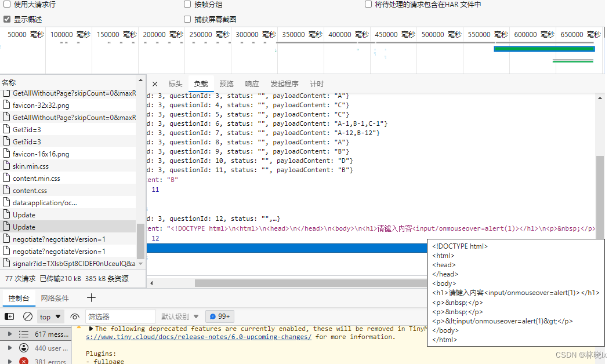616x364 pixels.
Task: Enable the 使用大请求行 checkbox
Action: point(7,5)
